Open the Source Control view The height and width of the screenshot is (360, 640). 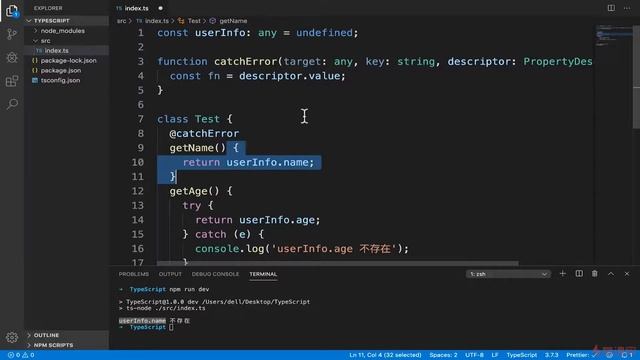coord(12,34)
